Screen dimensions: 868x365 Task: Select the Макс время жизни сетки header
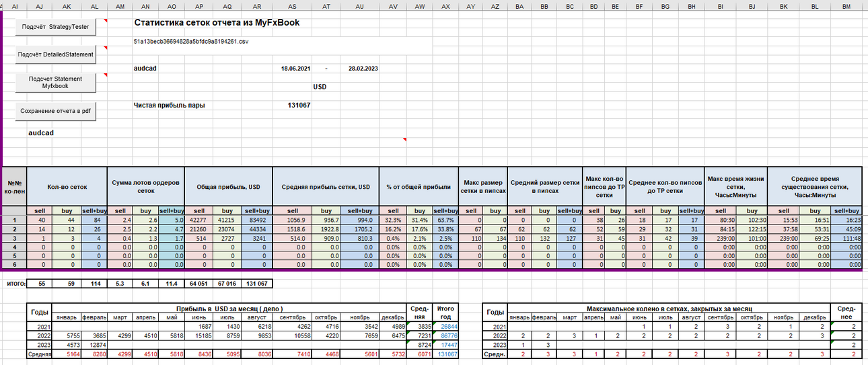tap(735, 186)
